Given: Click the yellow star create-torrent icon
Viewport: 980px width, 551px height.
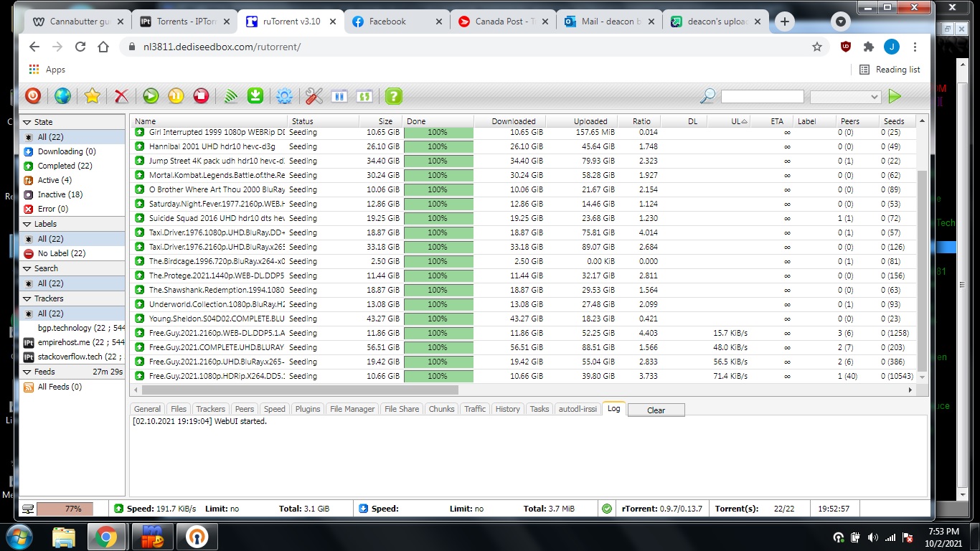Looking at the screenshot, I should pyautogui.click(x=92, y=95).
